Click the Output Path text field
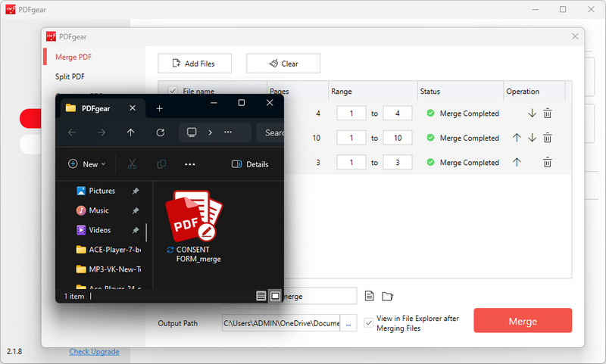606x364 pixels. pos(281,323)
